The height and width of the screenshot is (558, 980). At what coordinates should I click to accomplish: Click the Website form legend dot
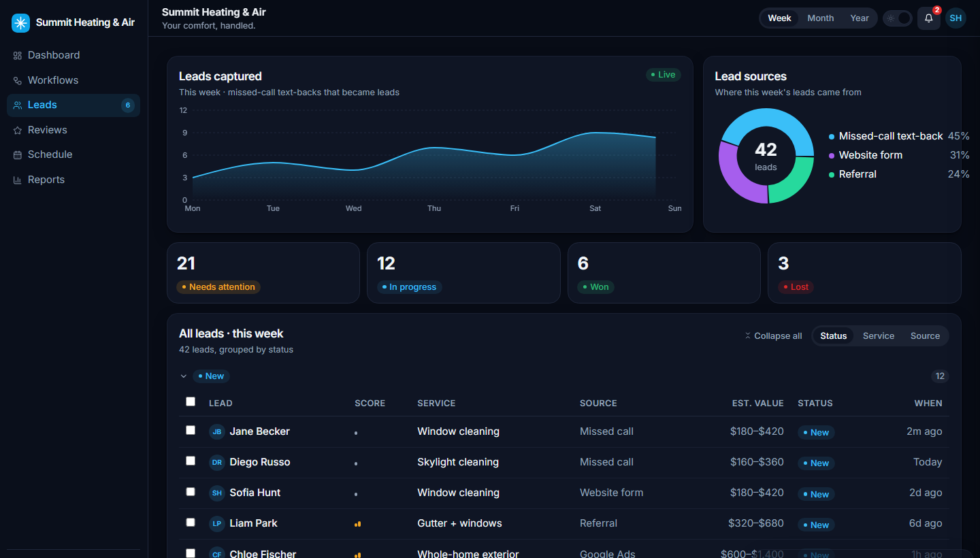[832, 156]
